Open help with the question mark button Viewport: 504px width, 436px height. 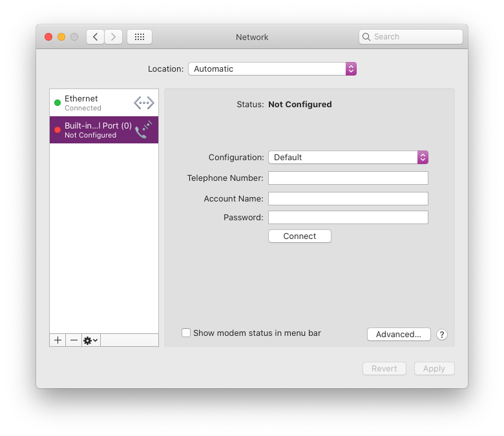click(441, 335)
